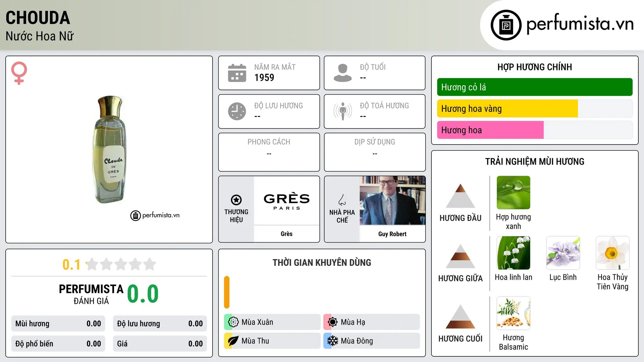Click the clock icon beside Độ lưu hương
The width and height of the screenshot is (644, 362).
pyautogui.click(x=237, y=111)
